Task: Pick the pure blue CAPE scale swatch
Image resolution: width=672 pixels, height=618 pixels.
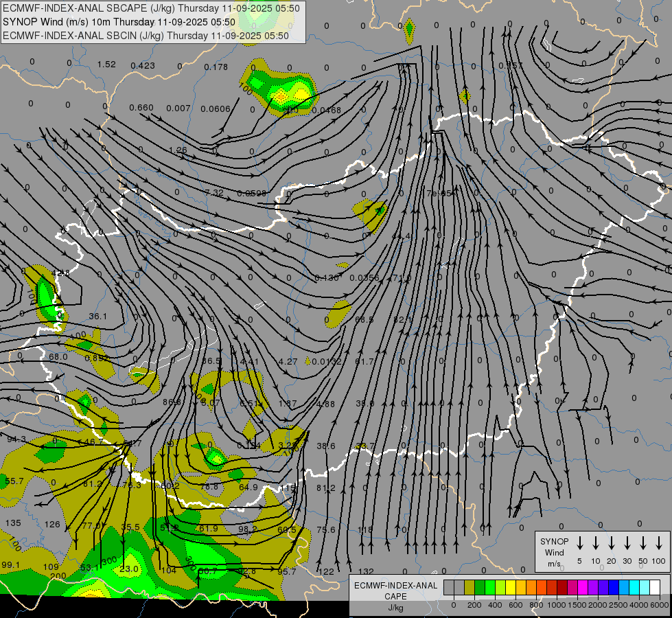Action: tap(613, 587)
